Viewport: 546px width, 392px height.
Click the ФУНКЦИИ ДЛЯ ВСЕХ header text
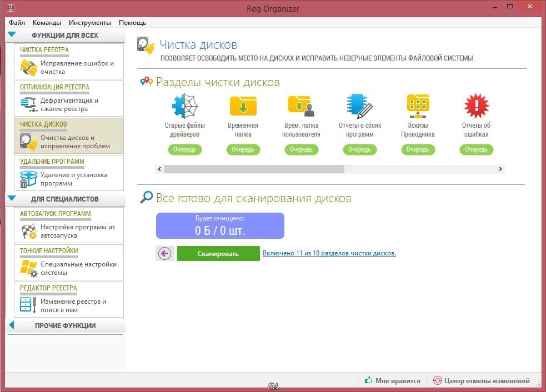65,35
